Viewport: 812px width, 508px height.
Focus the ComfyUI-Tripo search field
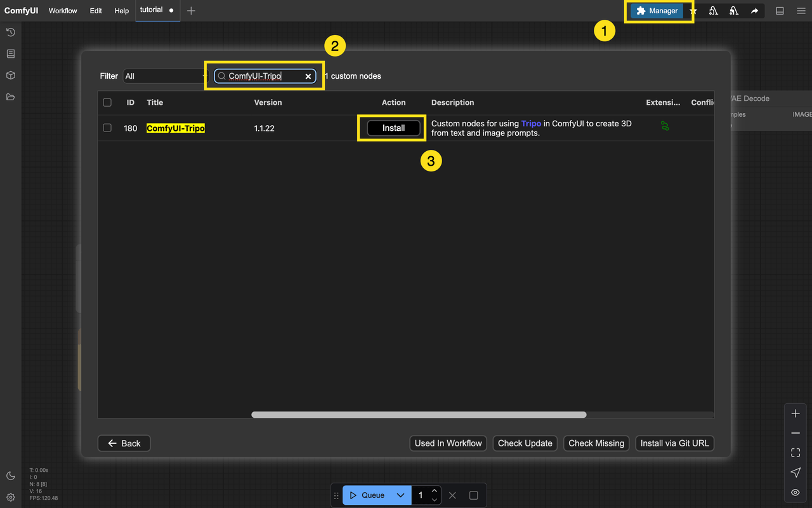coord(265,76)
